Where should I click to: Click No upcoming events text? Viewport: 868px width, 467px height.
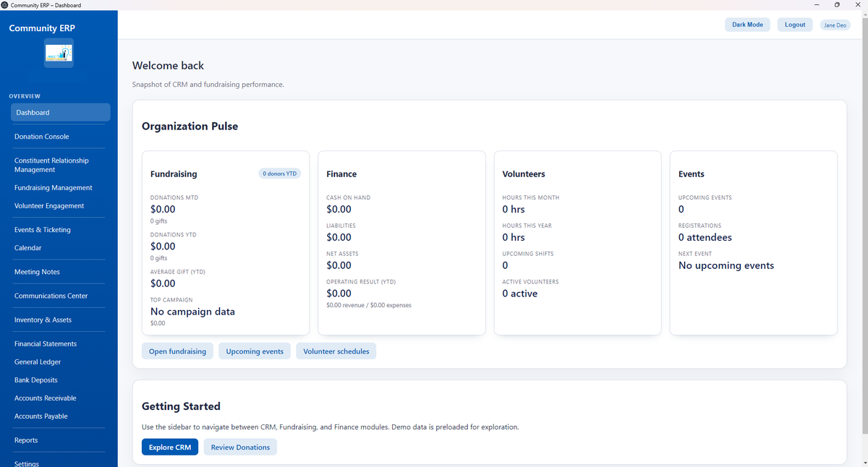726,265
